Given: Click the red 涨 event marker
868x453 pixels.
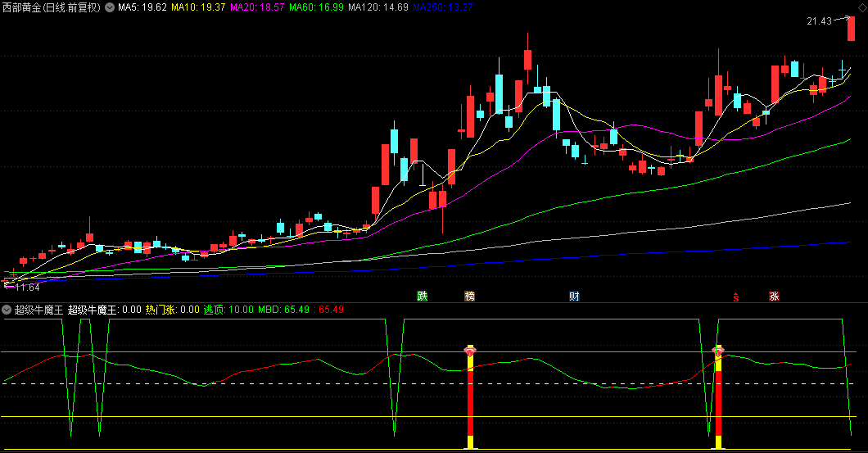Looking at the screenshot, I should [x=774, y=297].
